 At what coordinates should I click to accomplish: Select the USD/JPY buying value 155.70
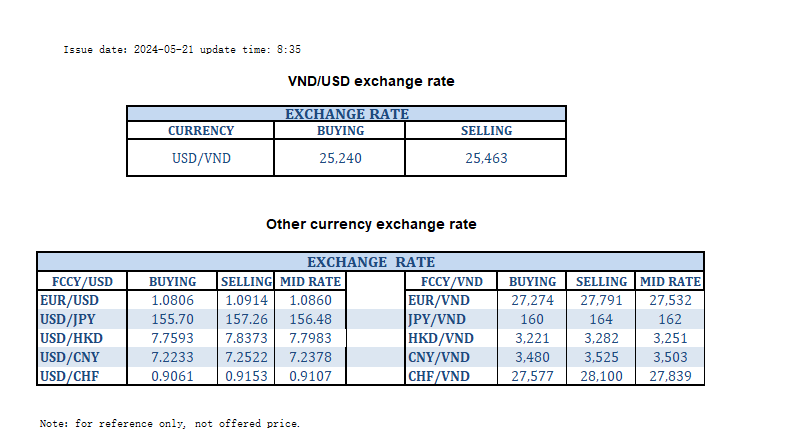pos(172,319)
